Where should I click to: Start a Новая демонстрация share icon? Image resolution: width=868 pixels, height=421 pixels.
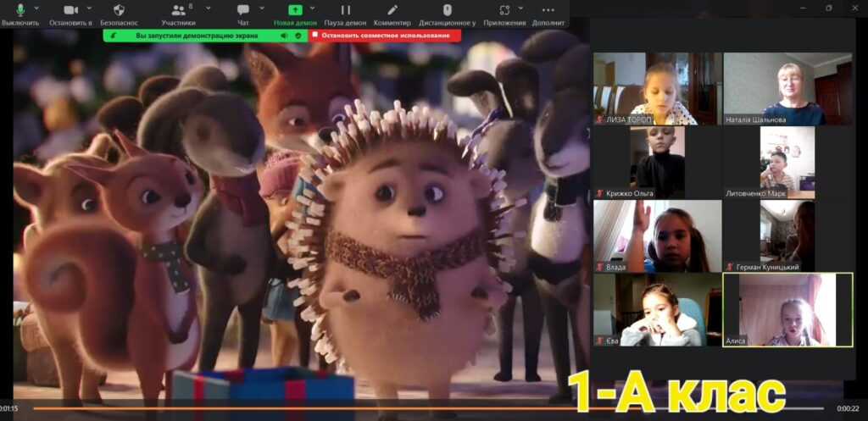coord(296,10)
